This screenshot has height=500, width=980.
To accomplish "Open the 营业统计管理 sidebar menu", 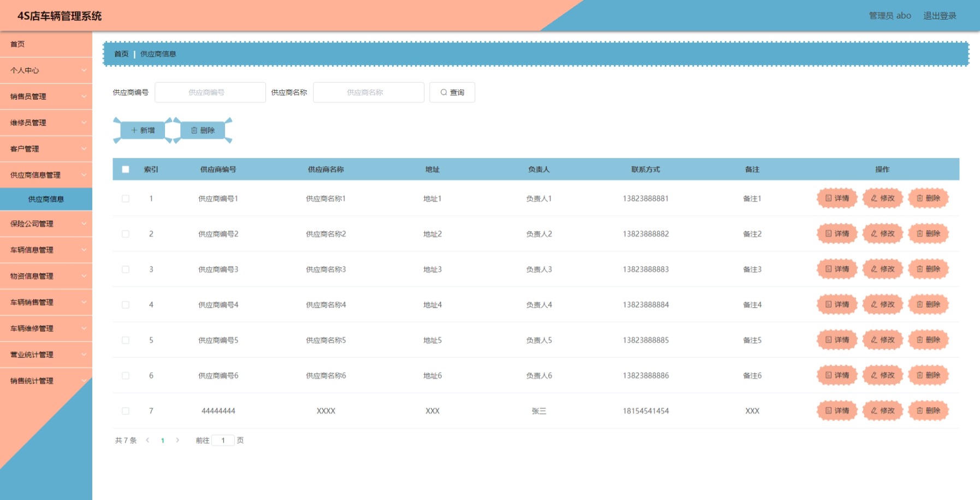I will (x=46, y=355).
